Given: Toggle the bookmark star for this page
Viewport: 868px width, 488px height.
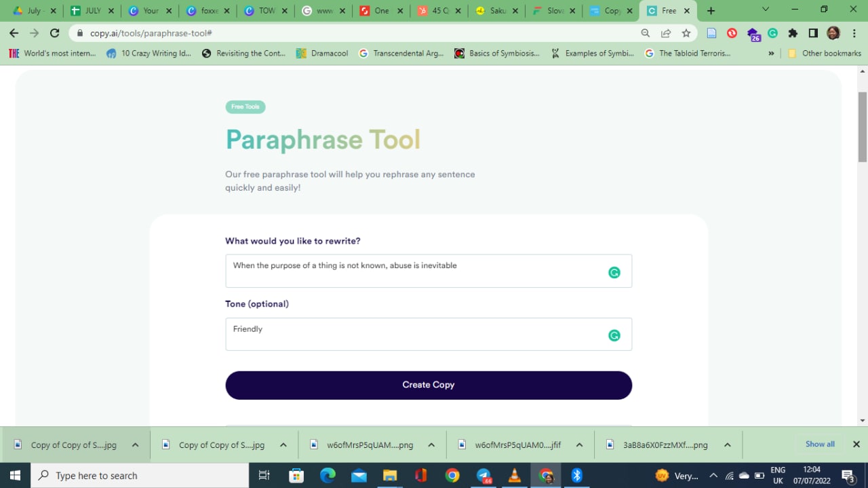Looking at the screenshot, I should pos(686,33).
